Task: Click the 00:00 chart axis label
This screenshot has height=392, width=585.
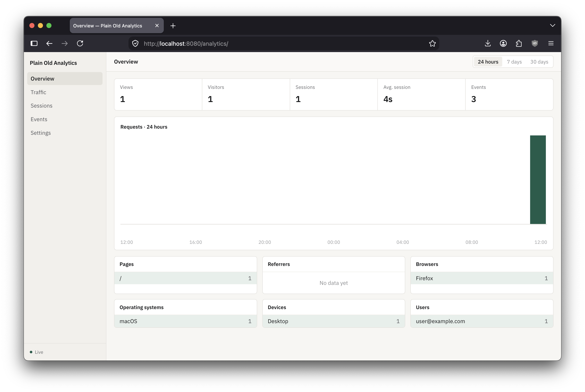Action: coord(333,242)
